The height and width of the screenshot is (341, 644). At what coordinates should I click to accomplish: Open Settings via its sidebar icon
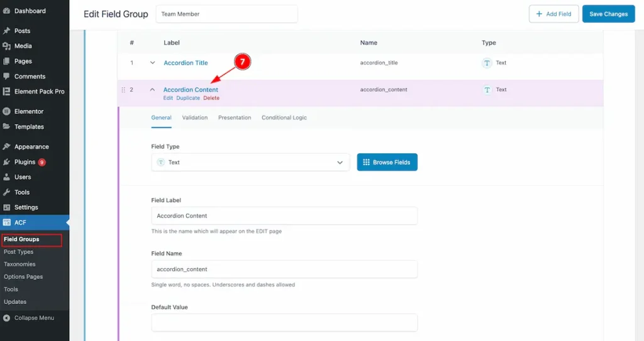(x=6, y=207)
